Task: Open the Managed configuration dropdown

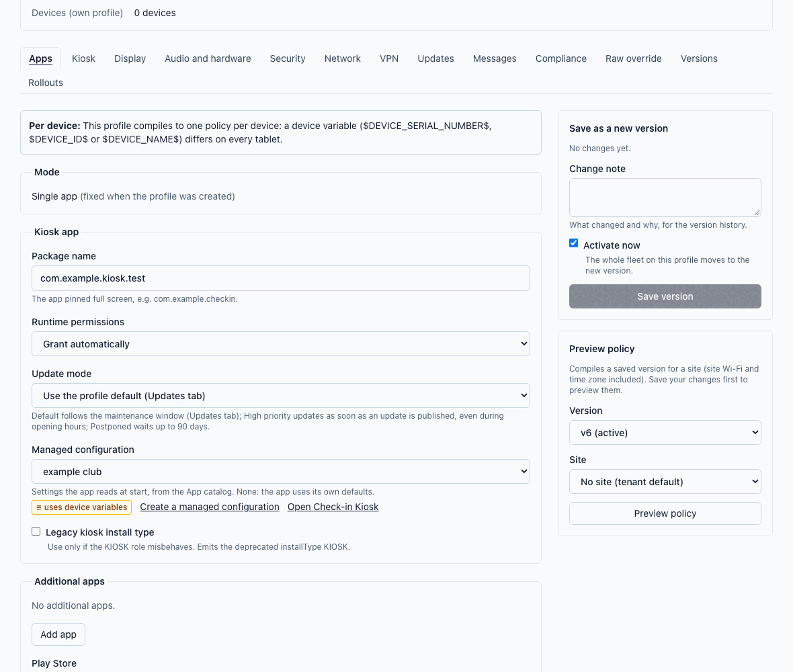Action: pyautogui.click(x=281, y=471)
